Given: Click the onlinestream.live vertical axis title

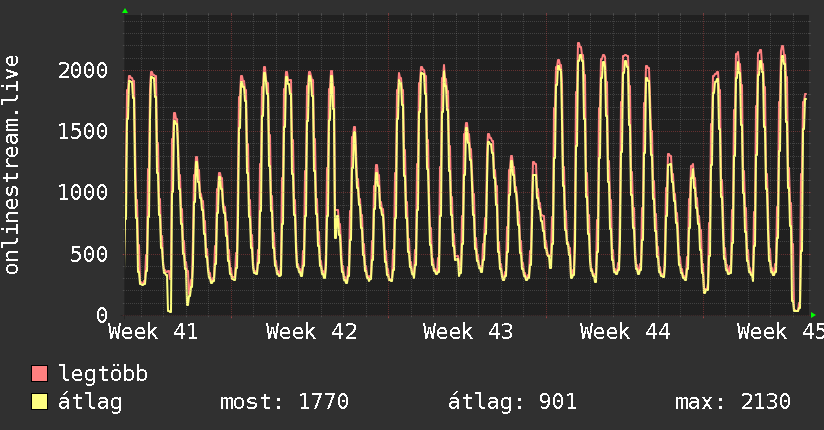Looking at the screenshot, I should [12, 165].
